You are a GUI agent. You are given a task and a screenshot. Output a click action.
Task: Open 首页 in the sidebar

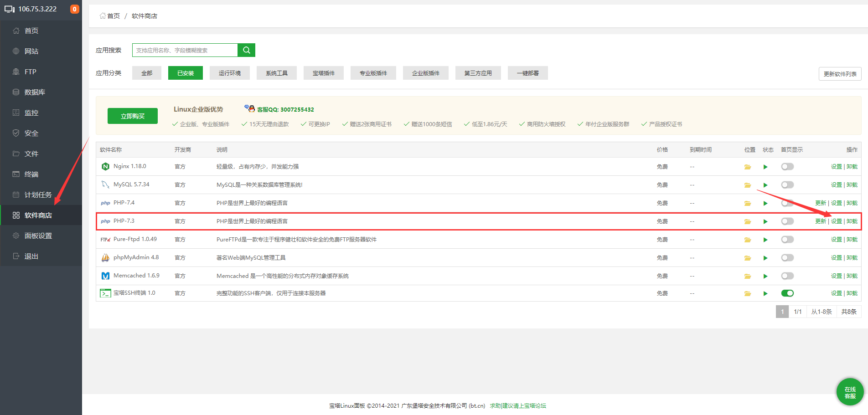[x=41, y=31]
